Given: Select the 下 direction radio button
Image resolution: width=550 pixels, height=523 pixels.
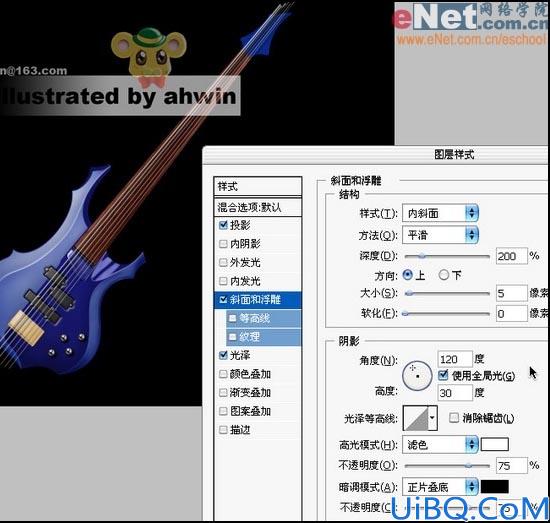Looking at the screenshot, I should (x=444, y=275).
